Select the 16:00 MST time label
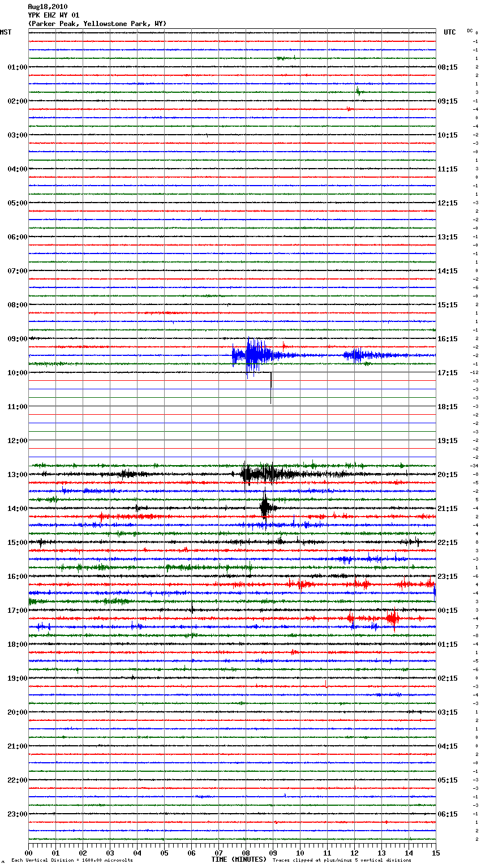481x868 pixels. click(18, 577)
